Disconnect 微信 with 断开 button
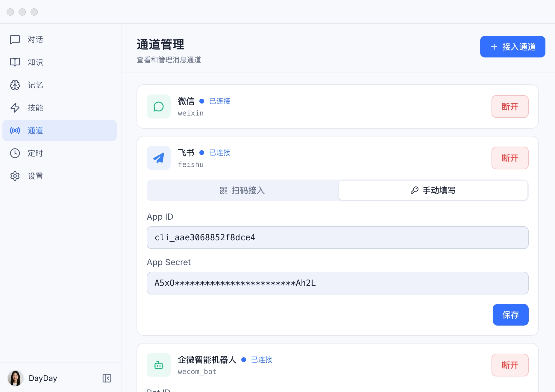Screen dimensions: 555x392 (x=510, y=107)
